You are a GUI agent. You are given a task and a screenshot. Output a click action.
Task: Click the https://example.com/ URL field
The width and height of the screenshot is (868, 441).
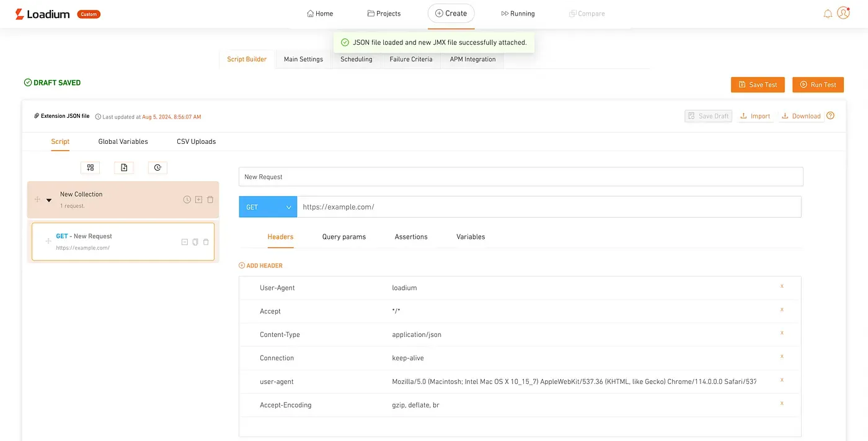pyautogui.click(x=549, y=207)
